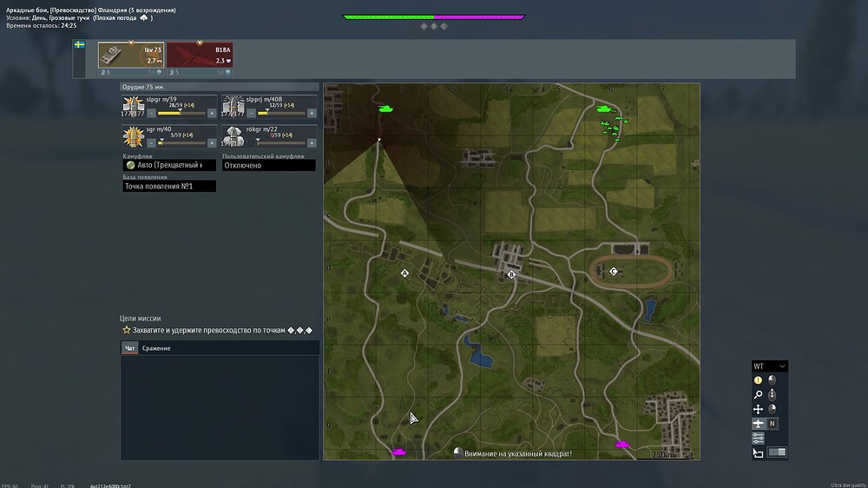Image resolution: width=868 pixels, height=488 pixels.
Task: Click top capture indicator A
Action: (424, 26)
